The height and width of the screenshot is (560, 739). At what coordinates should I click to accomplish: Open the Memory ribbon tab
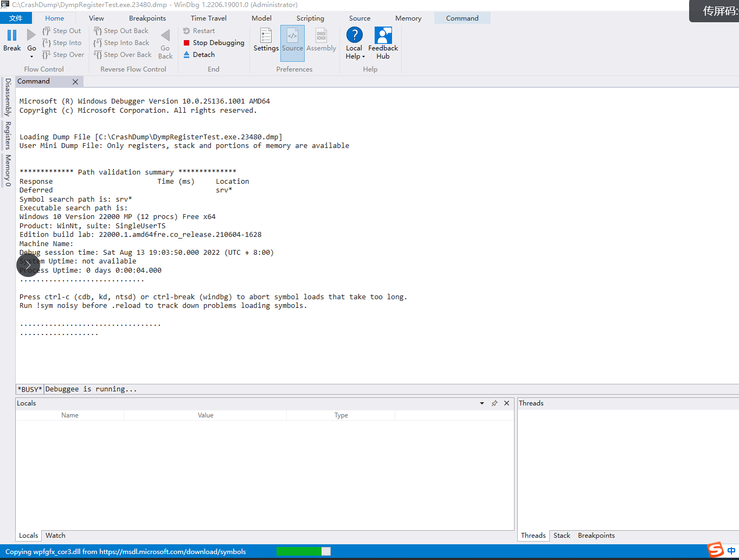(408, 18)
